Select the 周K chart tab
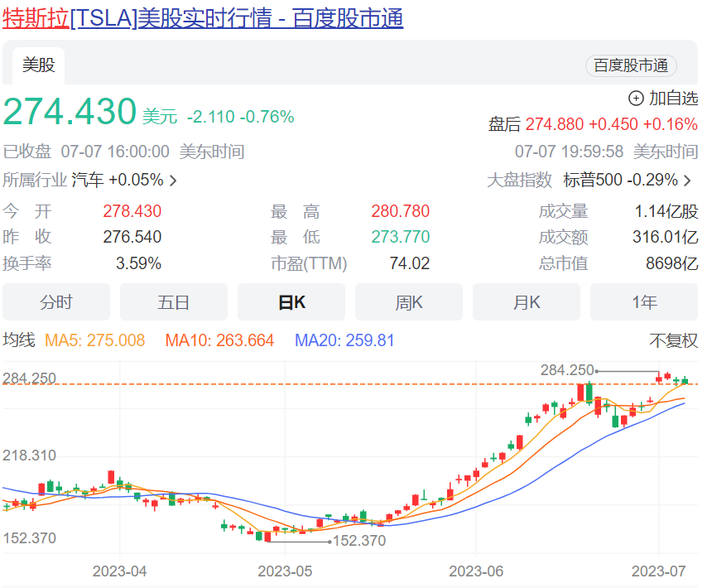This screenshot has width=712, height=588. tap(409, 302)
